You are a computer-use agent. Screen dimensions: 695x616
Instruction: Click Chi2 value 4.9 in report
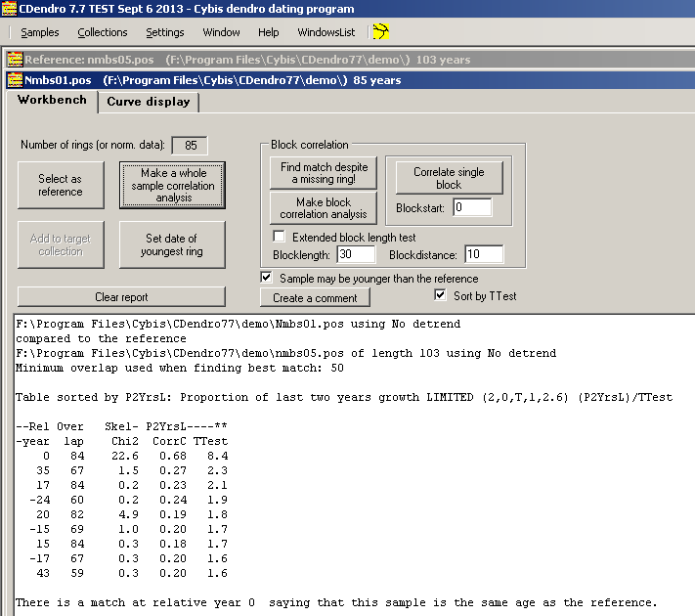pos(128,514)
